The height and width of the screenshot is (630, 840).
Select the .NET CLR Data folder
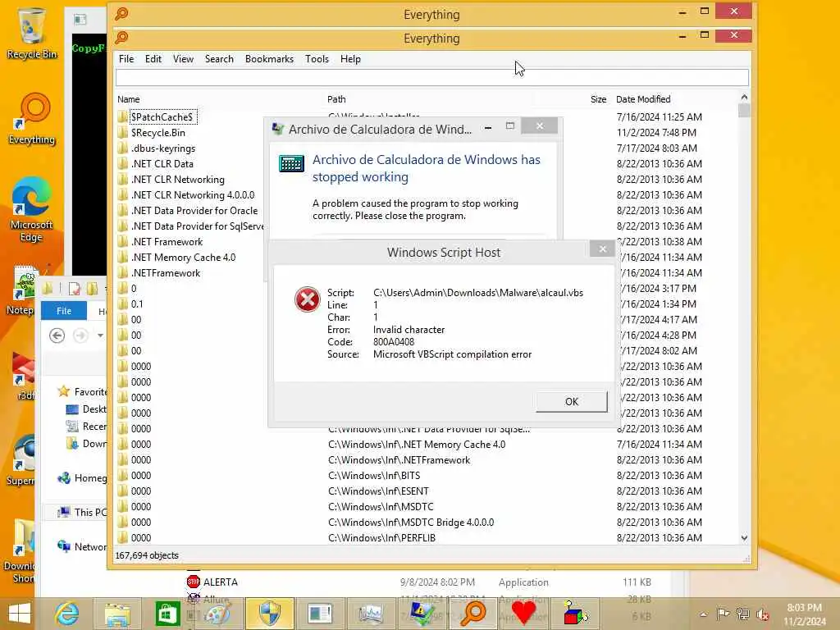point(162,164)
